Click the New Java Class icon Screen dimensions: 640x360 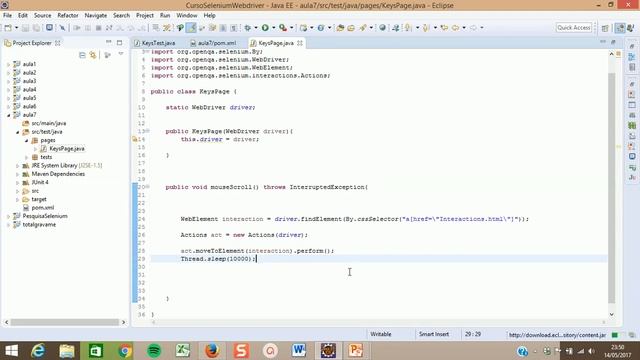[x=321, y=28]
